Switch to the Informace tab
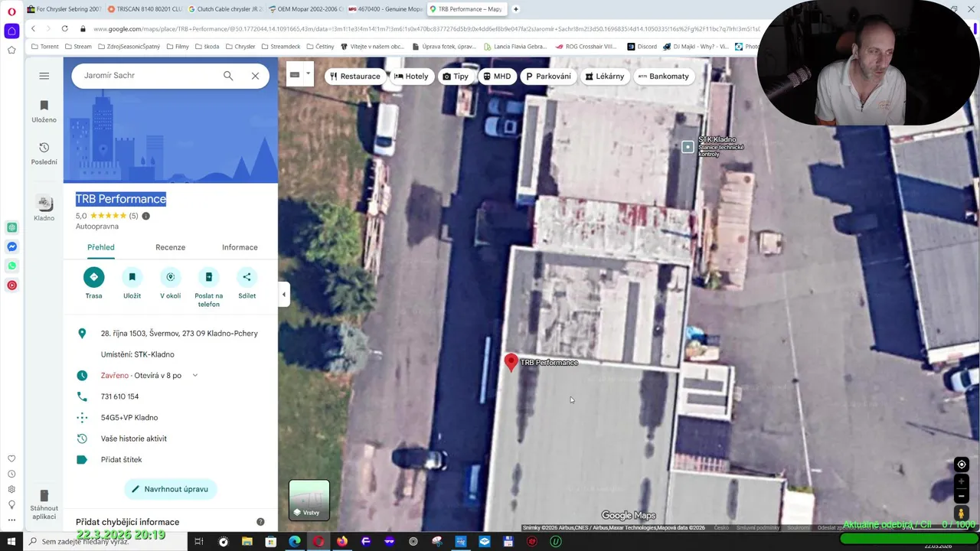The image size is (980, 551). [240, 247]
